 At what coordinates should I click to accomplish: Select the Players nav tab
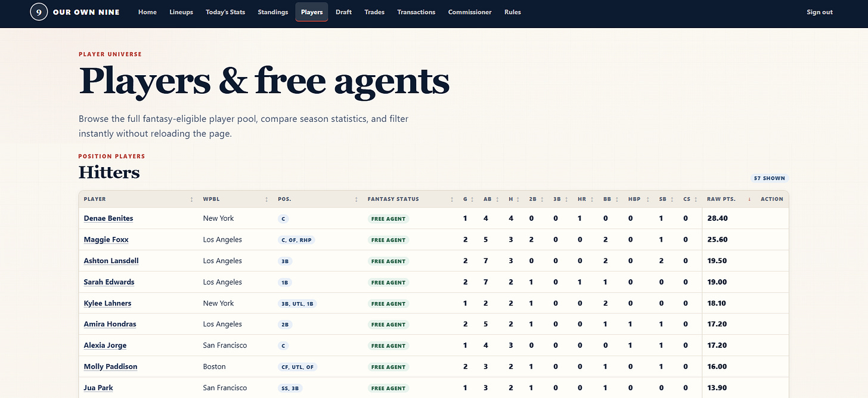312,12
